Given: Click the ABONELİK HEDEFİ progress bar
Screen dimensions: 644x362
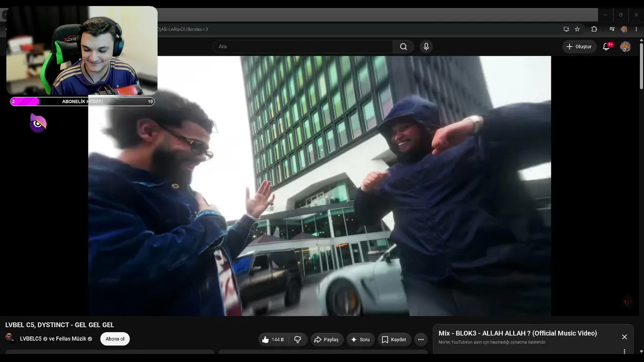Looking at the screenshot, I should point(83,102).
